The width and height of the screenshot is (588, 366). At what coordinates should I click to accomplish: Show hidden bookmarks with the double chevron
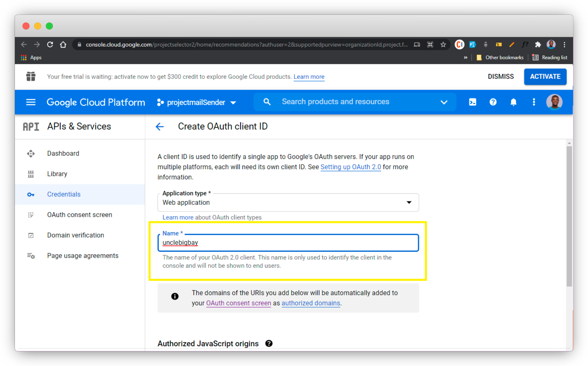click(465, 58)
